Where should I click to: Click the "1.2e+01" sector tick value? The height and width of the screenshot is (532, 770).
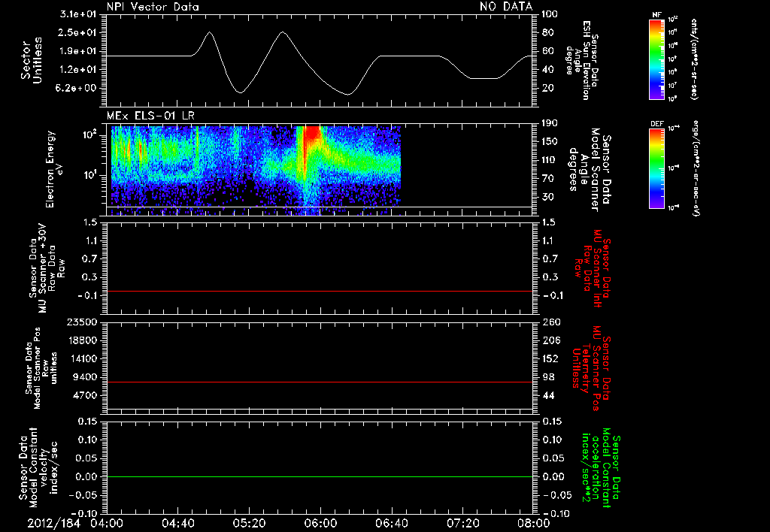click(78, 70)
